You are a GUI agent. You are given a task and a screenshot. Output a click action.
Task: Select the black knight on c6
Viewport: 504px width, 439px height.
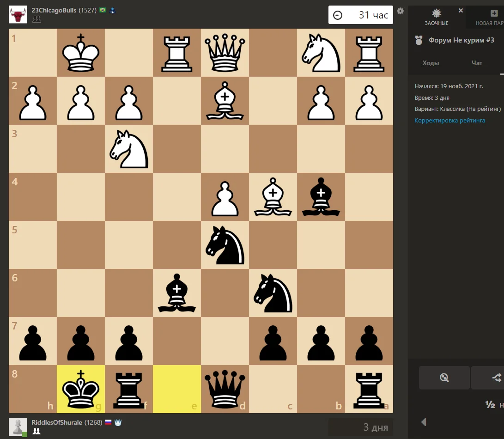[273, 293]
